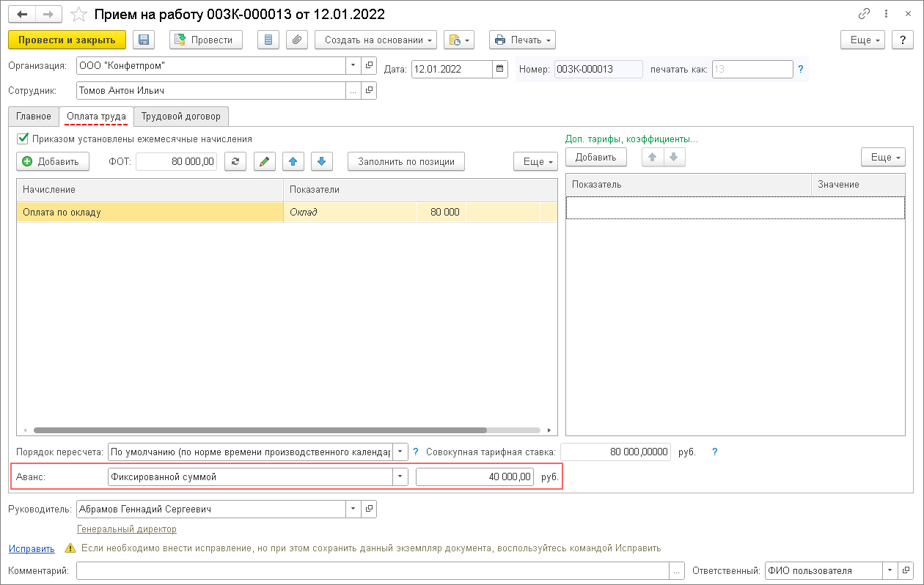
Task: Uncheck "Приказом установлены ежемесячные начисления" checkbox
Action: tap(23, 138)
